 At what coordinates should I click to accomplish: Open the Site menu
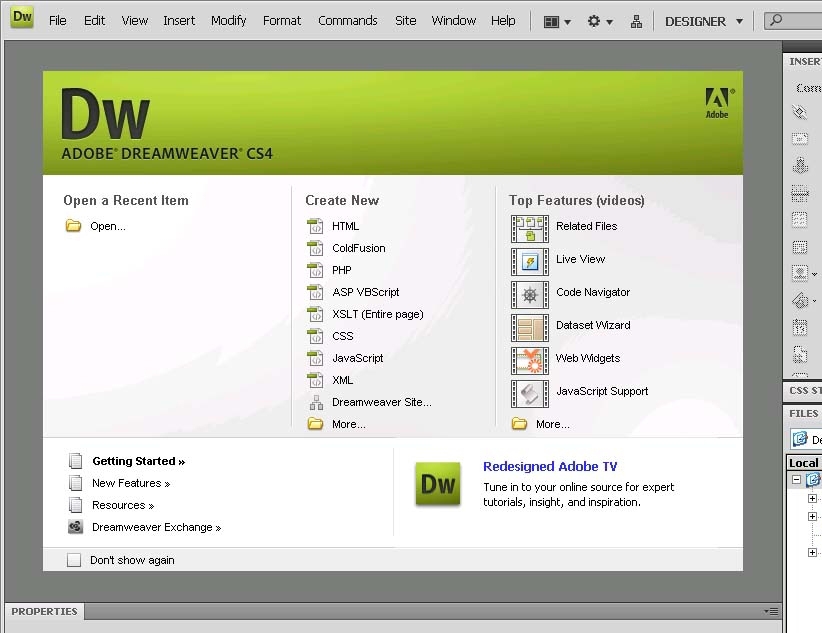click(x=405, y=20)
